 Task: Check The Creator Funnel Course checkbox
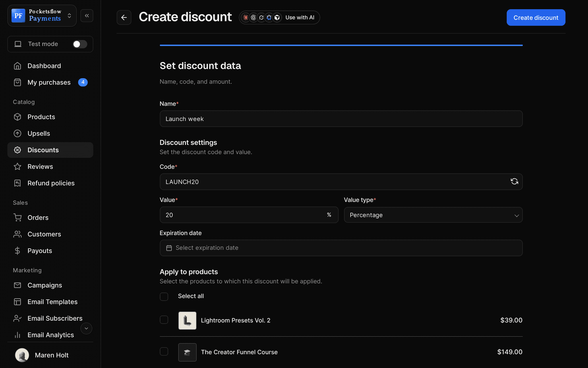pos(164,351)
